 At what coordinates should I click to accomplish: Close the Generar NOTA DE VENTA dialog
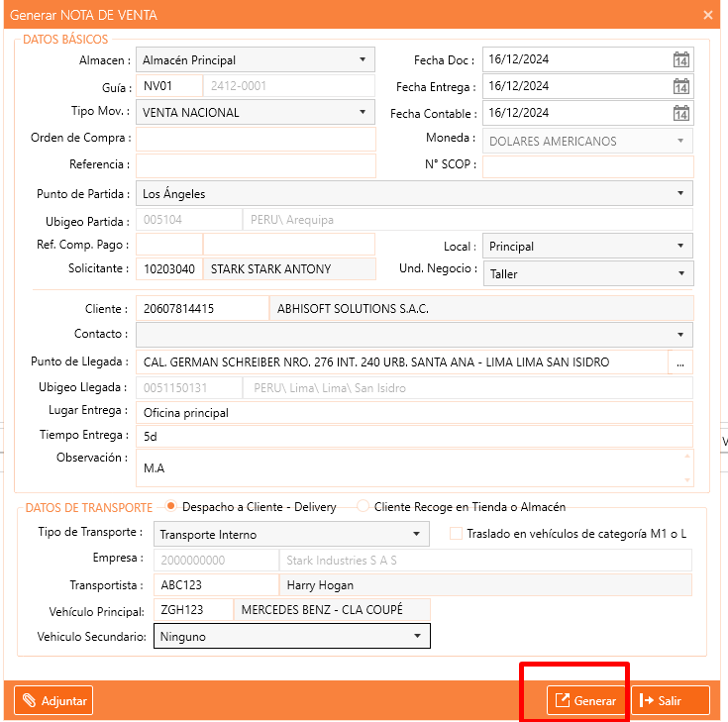click(x=707, y=15)
